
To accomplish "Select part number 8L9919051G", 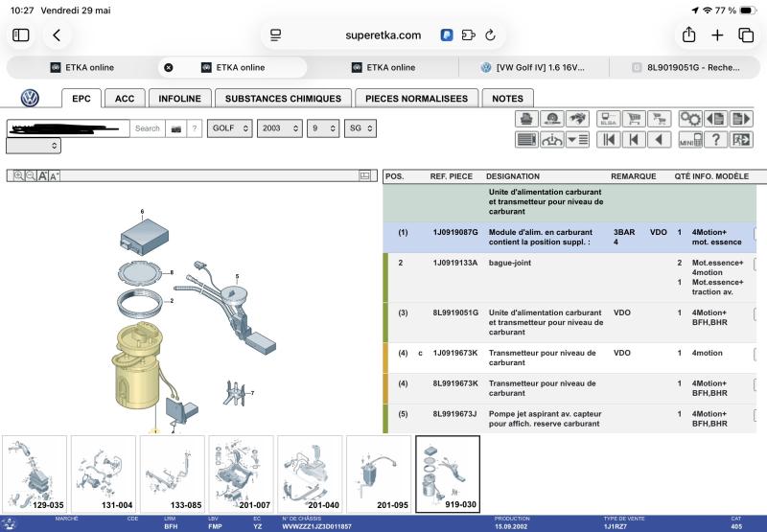I will tap(454, 312).
